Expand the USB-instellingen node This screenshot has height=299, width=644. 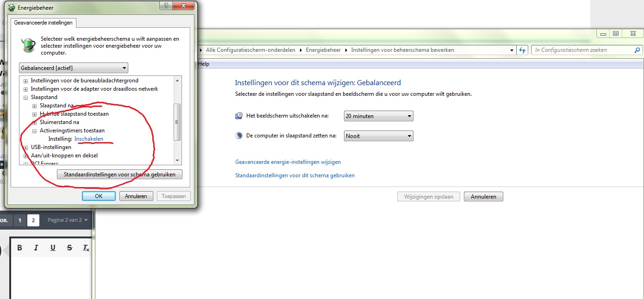pos(26,147)
